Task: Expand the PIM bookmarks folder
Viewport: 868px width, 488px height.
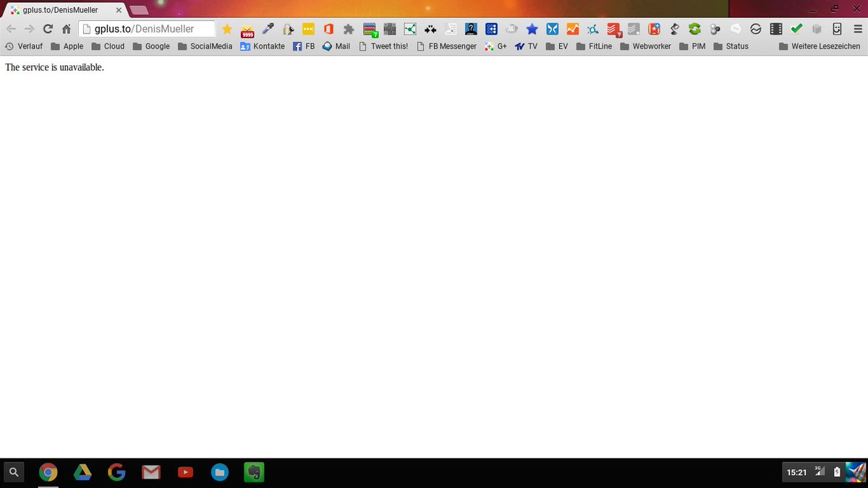Action: click(692, 46)
